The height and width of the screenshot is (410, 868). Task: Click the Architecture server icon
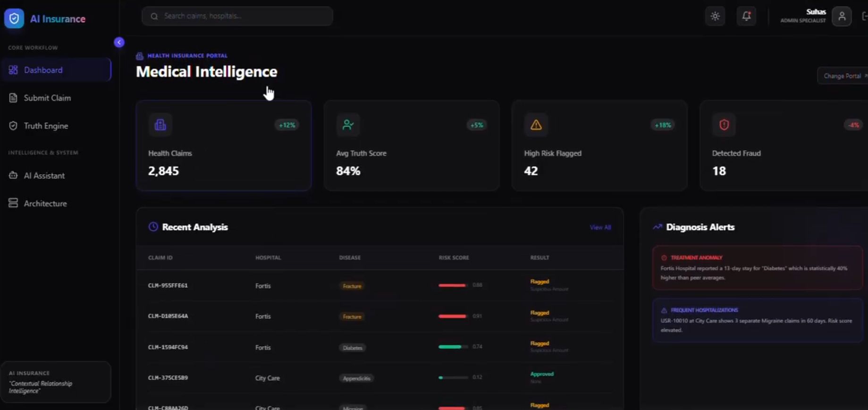[x=13, y=203]
